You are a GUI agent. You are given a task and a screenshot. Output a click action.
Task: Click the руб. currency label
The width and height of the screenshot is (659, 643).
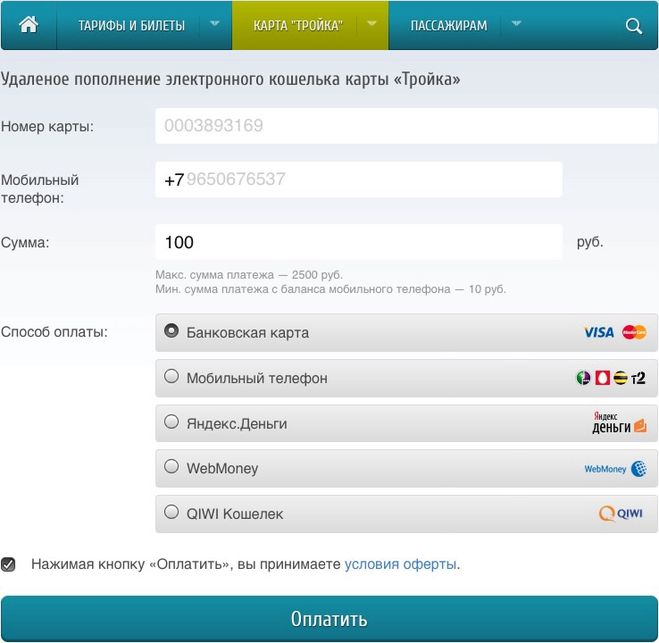click(x=590, y=242)
